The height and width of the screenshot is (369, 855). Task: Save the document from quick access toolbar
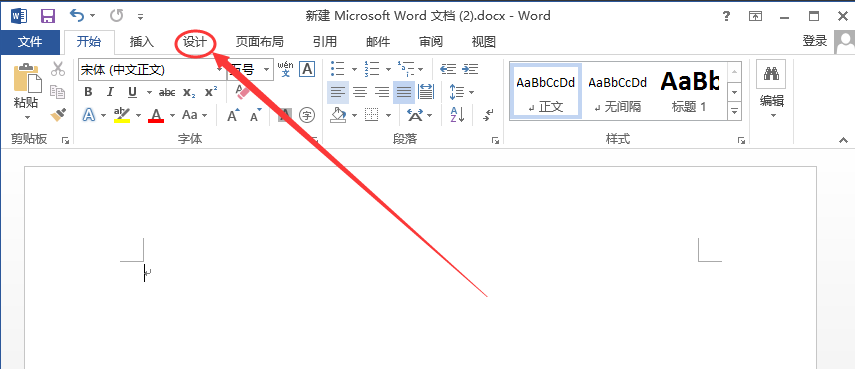(48, 16)
